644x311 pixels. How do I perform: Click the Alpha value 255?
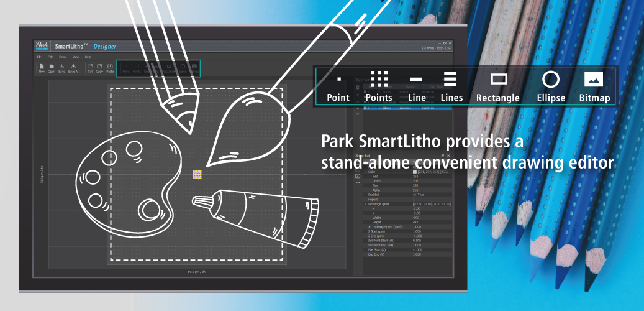tap(415, 190)
